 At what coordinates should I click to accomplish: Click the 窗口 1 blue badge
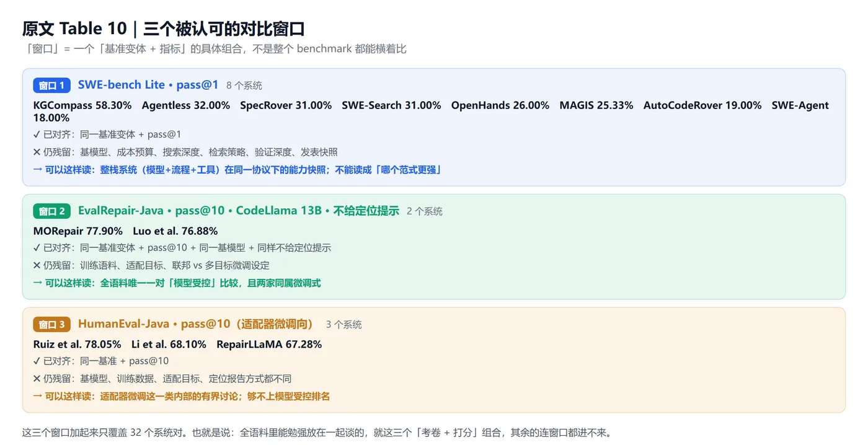click(52, 86)
